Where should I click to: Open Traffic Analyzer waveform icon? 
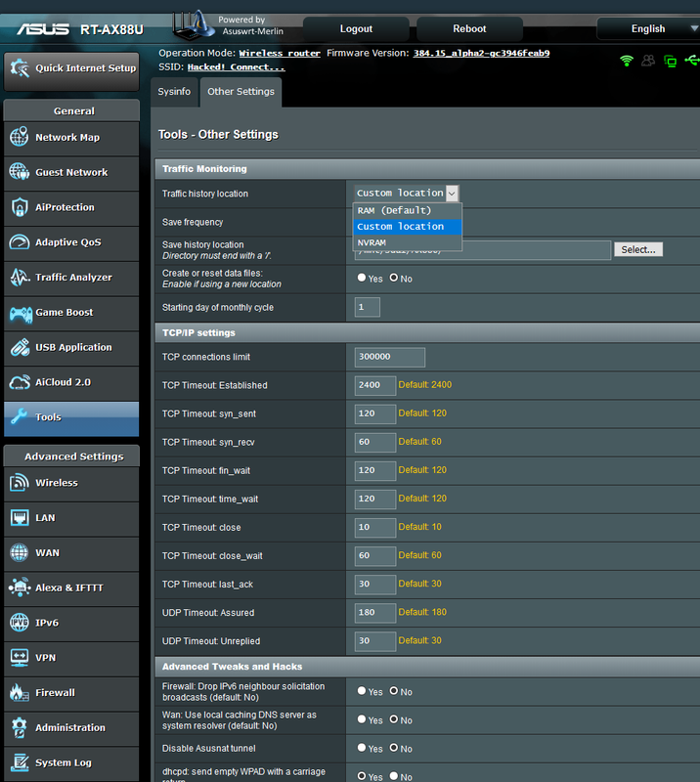click(20, 277)
